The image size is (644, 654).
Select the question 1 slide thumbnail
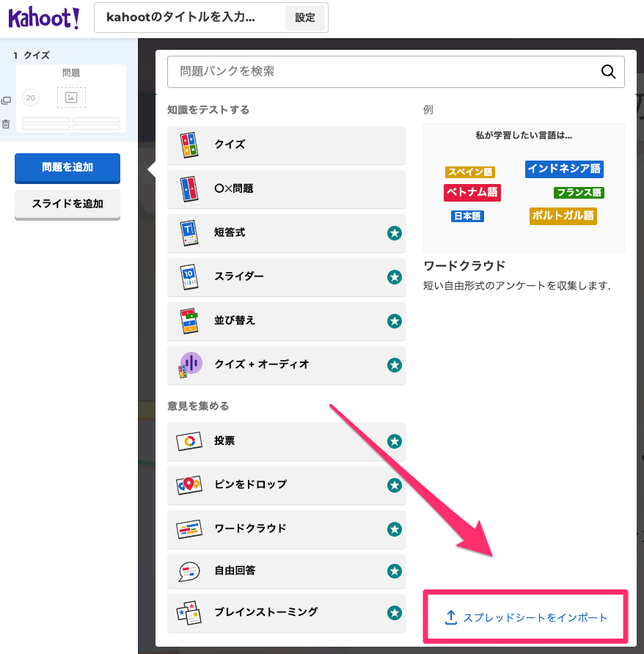pos(71,98)
